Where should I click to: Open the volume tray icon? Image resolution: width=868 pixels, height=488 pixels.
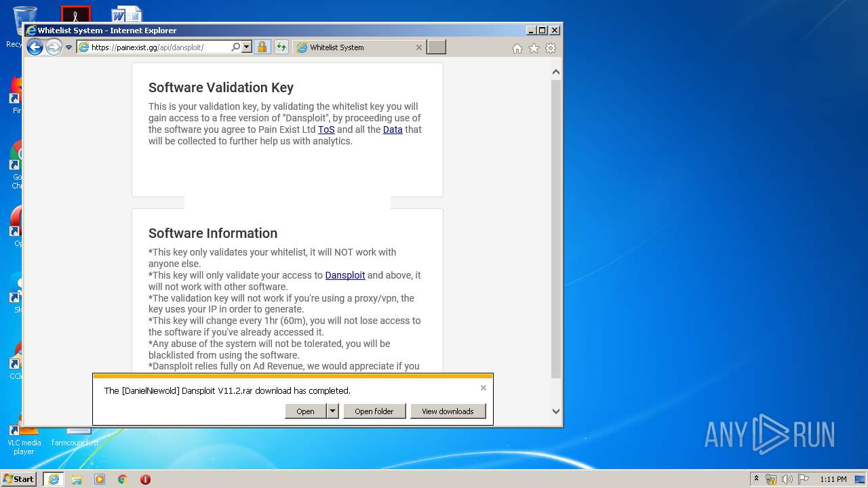[x=787, y=479]
